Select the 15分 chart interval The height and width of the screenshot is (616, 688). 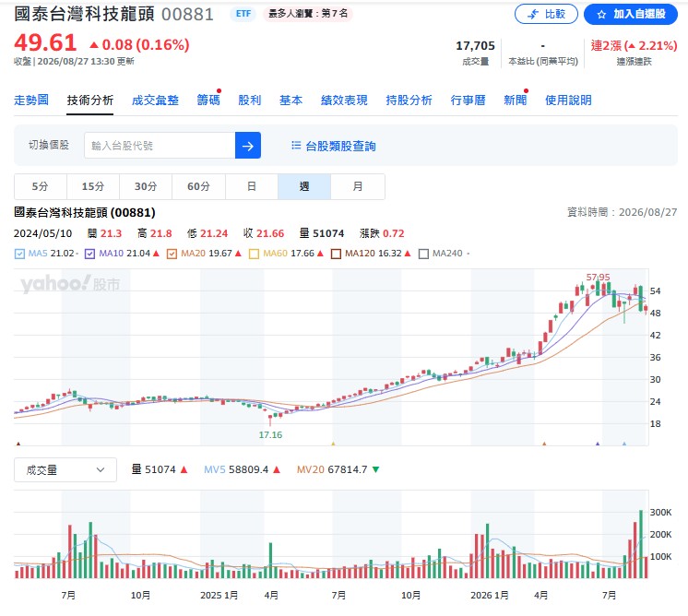pyautogui.click(x=93, y=186)
